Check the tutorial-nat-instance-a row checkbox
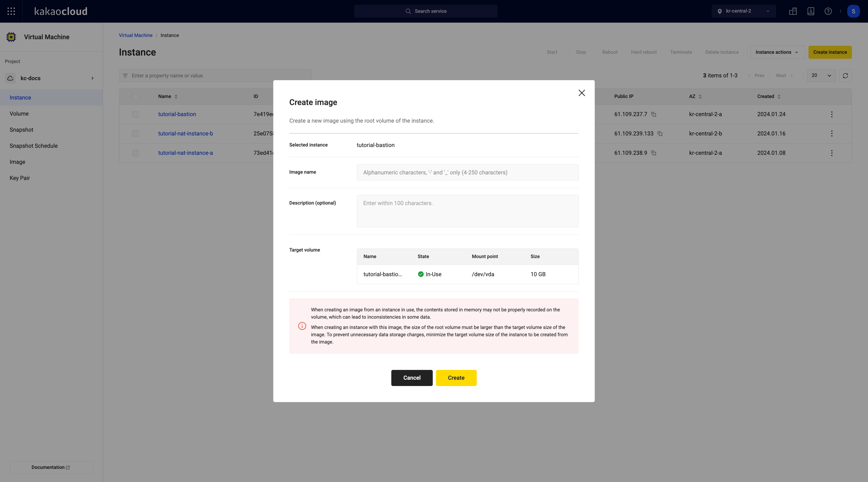868x482 pixels. pyautogui.click(x=135, y=153)
